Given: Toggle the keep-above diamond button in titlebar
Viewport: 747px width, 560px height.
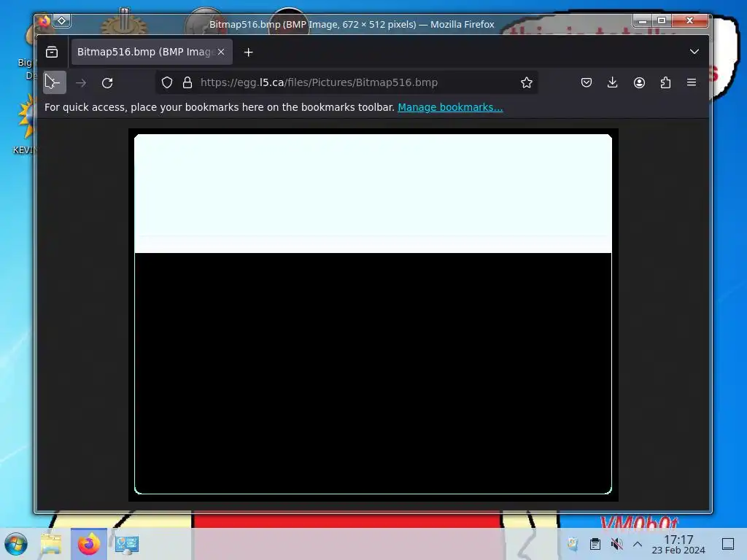Looking at the screenshot, I should pos(61,20).
